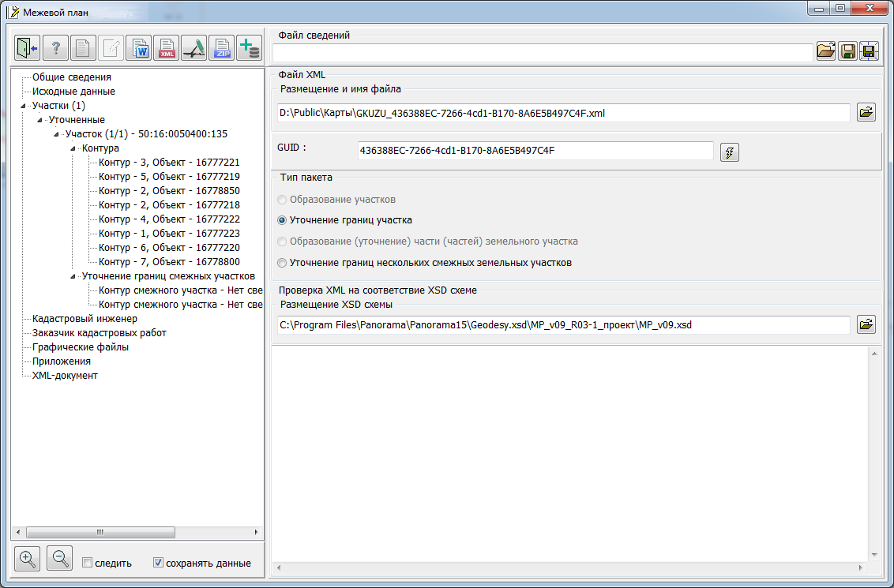Image resolution: width=894 pixels, height=588 pixels.
Task: Uncheck the 'сохранять данные' checkbox
Action: tap(158, 563)
